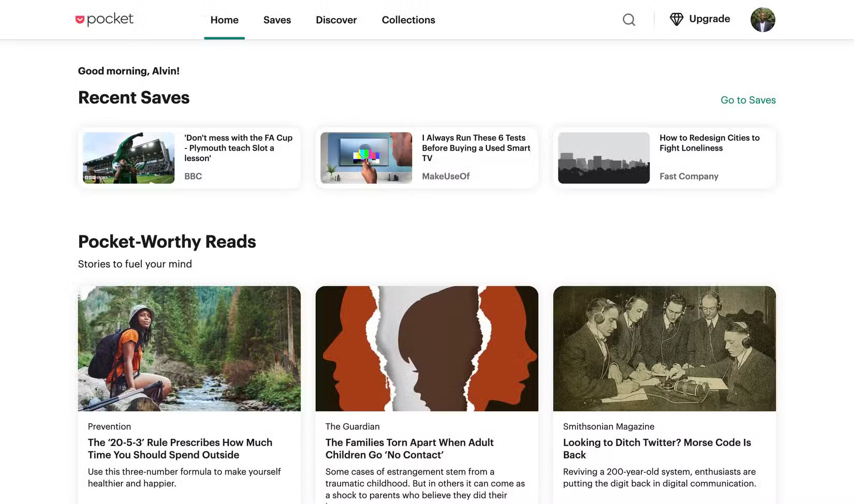854x504 pixels.
Task: Open the Collections tab
Action: [x=408, y=20]
